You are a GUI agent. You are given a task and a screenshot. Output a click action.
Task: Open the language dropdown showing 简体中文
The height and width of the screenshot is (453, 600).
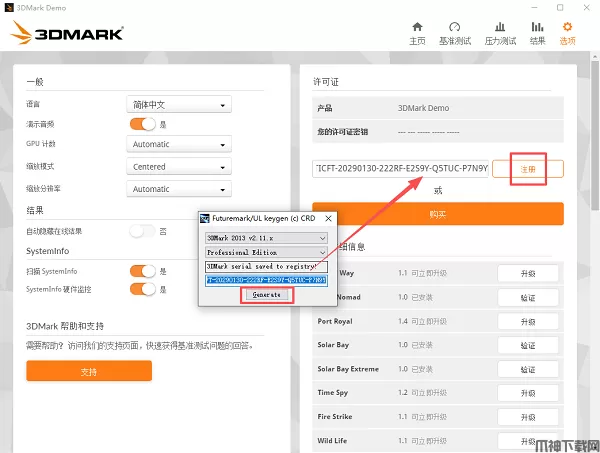pos(180,104)
